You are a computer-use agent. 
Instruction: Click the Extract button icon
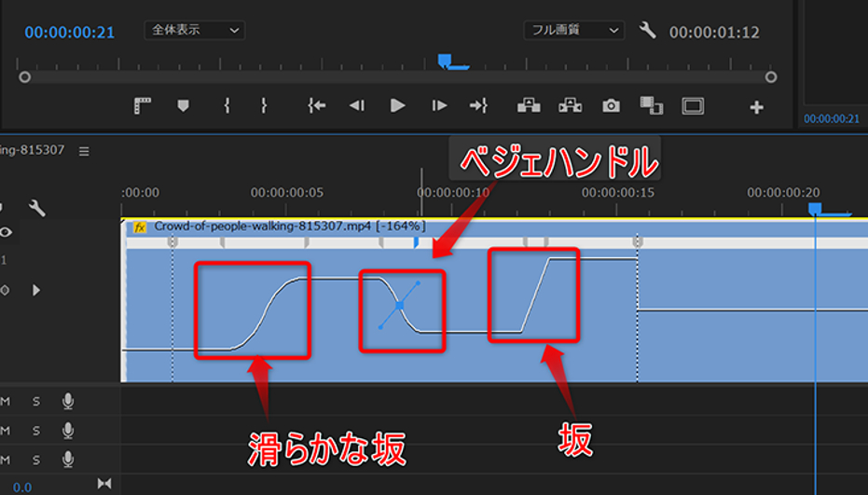point(571,105)
